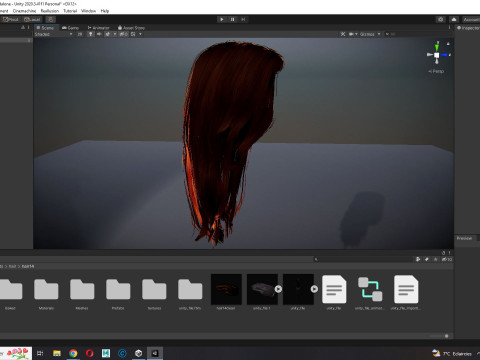Click the hair14 breadcrumb in project path

click(28, 266)
